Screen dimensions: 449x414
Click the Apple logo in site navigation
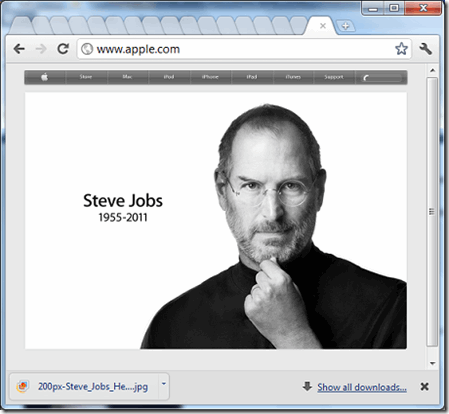(45, 77)
